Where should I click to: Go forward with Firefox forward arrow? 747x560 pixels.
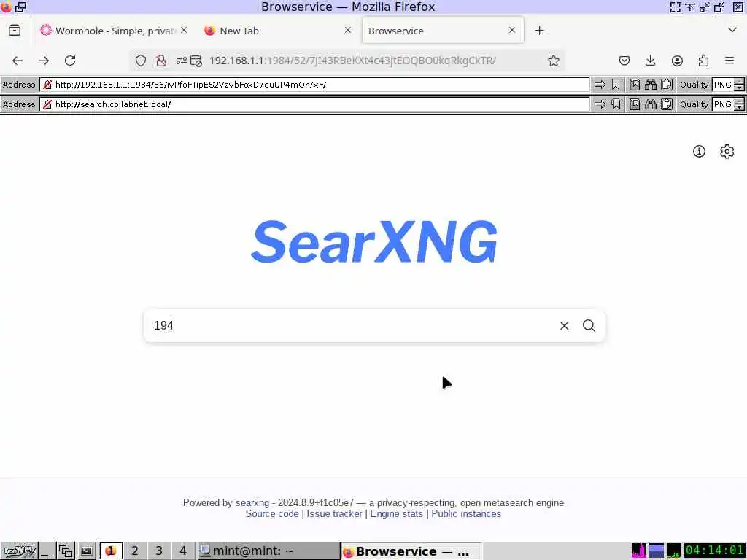point(44,61)
